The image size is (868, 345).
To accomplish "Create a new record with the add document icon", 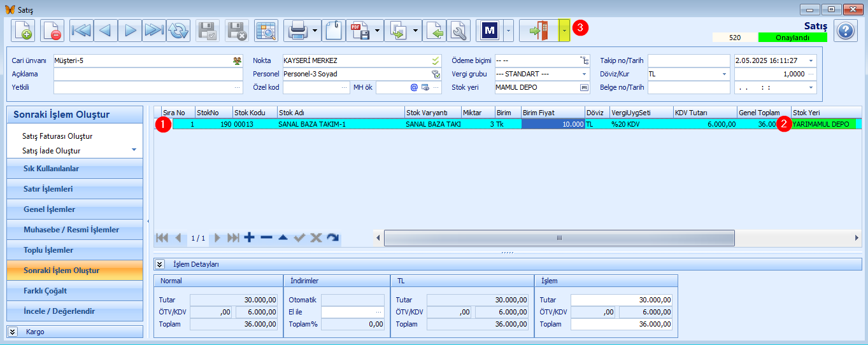I will pos(23,30).
